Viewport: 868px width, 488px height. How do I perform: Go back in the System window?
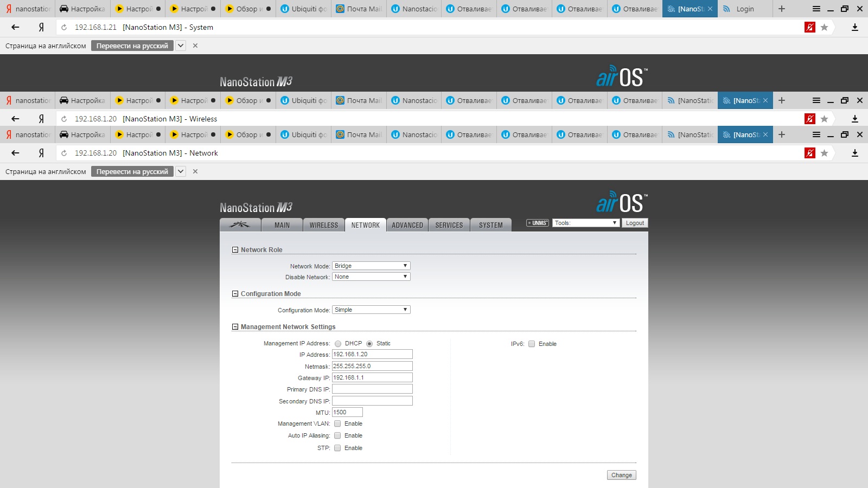tap(15, 27)
